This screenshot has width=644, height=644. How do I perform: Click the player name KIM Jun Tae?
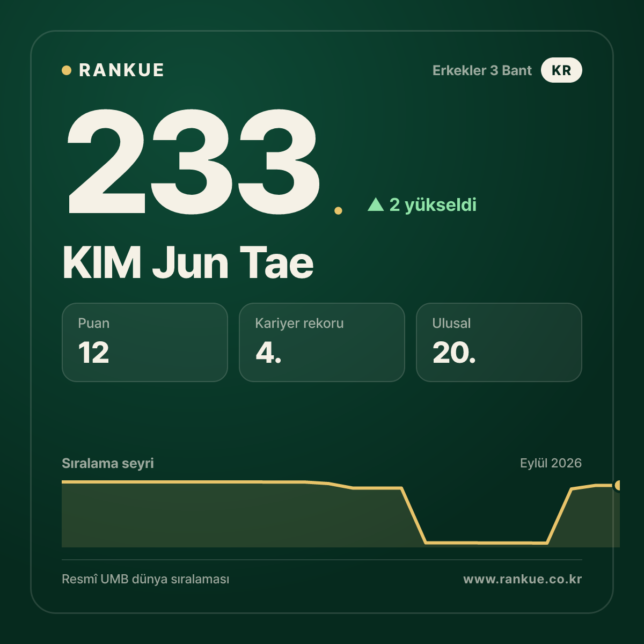[x=188, y=263]
